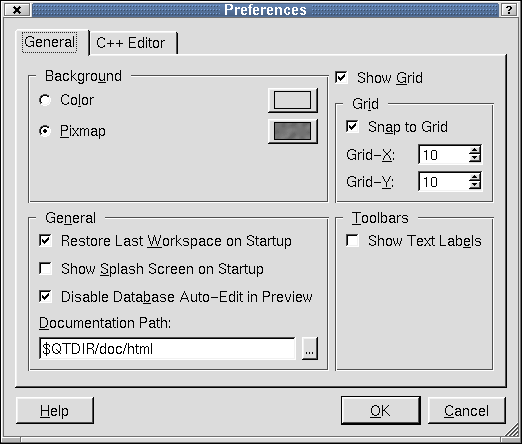Decrease the Grid-Y value with down arrow
The image size is (522, 444).
click(475, 185)
